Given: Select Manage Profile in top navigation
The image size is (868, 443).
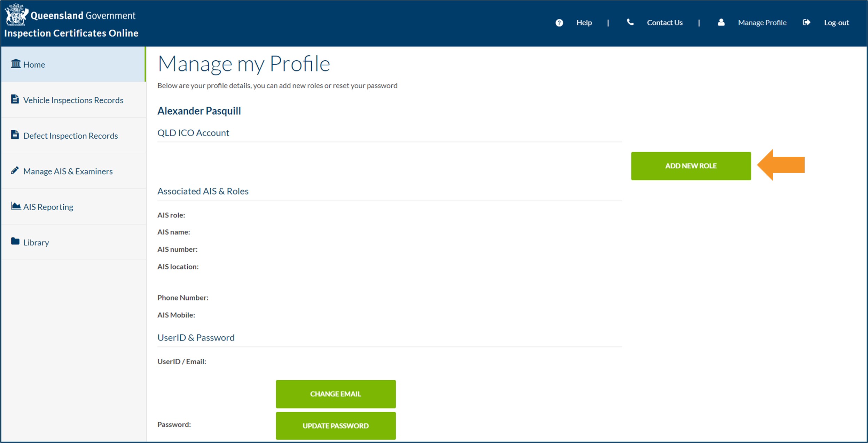Looking at the screenshot, I should (762, 23).
